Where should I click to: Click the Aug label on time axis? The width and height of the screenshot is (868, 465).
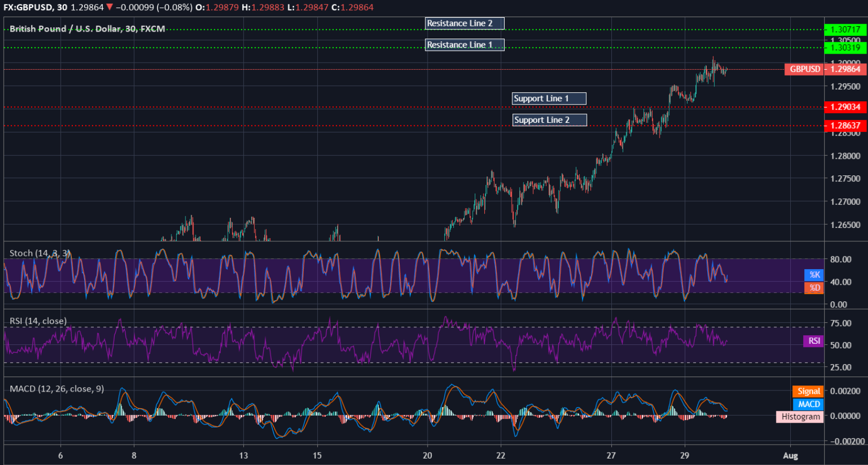coord(790,455)
